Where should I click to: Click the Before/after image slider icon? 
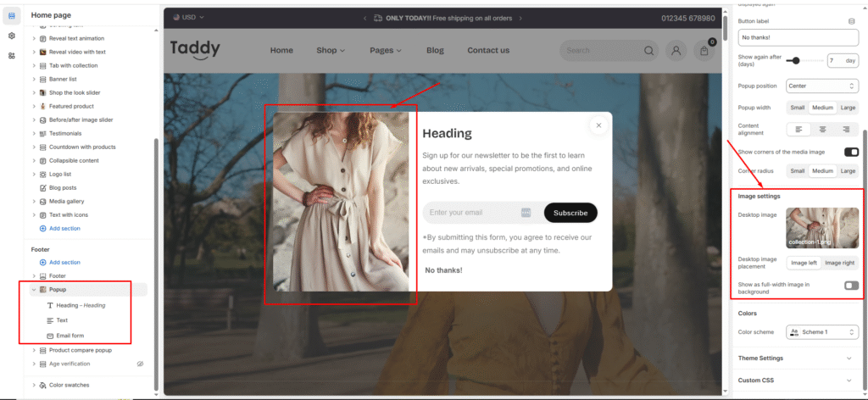click(x=42, y=119)
